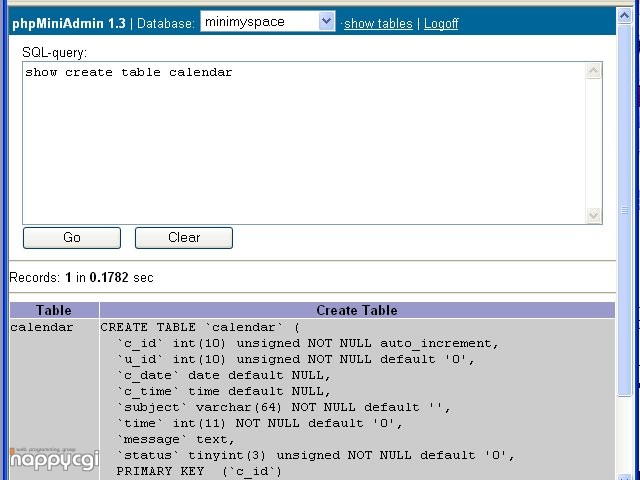640x480 pixels.
Task: Click the 'CREATE TABLE `calendar` (' line
Action: pyautogui.click(x=200, y=327)
